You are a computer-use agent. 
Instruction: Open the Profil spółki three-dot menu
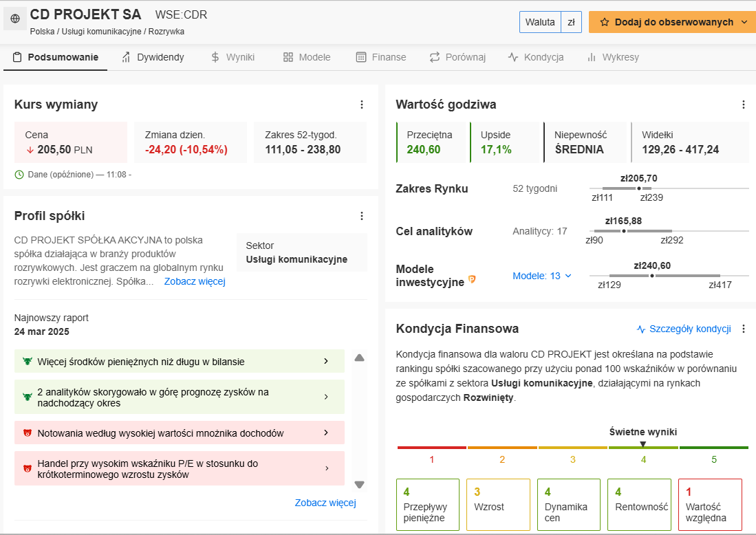362,216
